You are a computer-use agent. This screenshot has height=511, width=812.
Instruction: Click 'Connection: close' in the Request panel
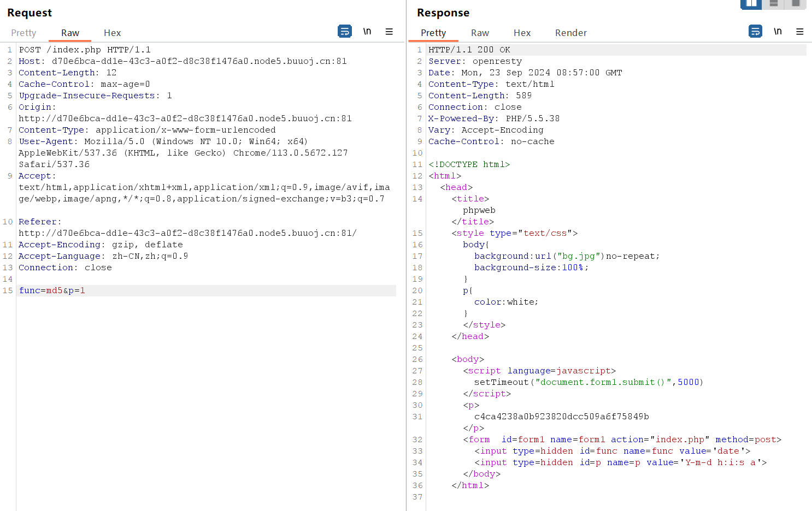click(x=66, y=268)
